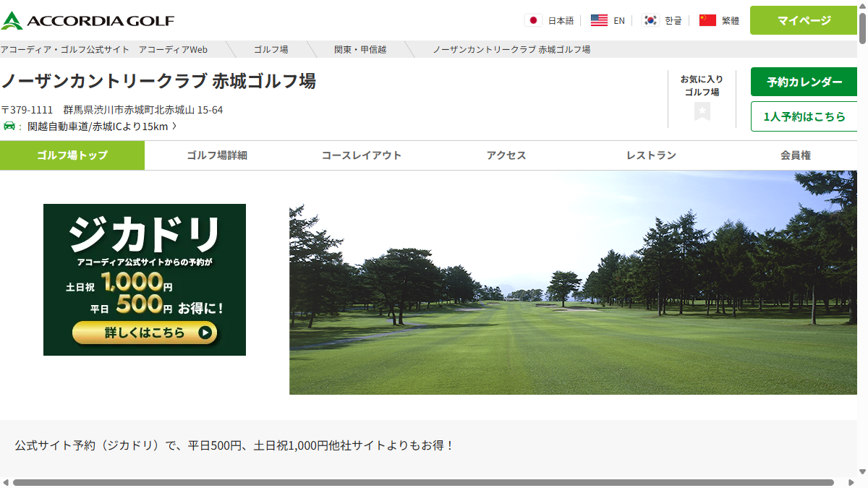Open the マイページ button
This screenshot has width=868, height=488.
pyautogui.click(x=804, y=20)
